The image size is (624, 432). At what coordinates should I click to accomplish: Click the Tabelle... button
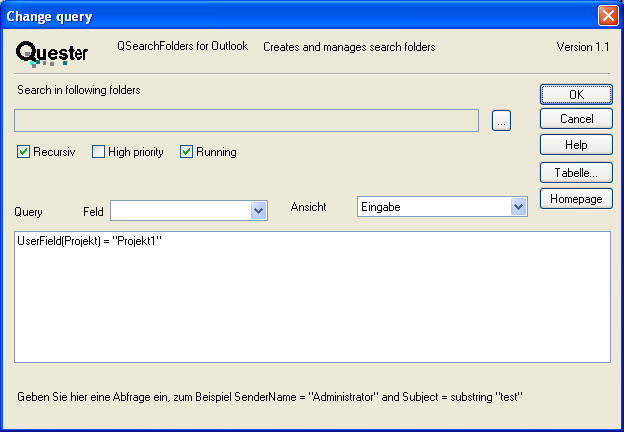click(576, 172)
